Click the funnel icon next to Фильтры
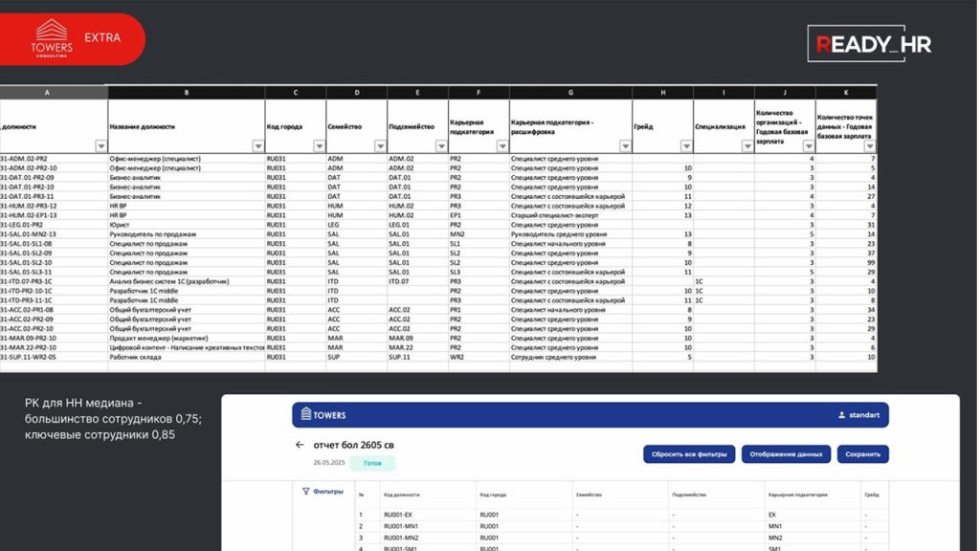This screenshot has height=551, width=980. (x=305, y=492)
